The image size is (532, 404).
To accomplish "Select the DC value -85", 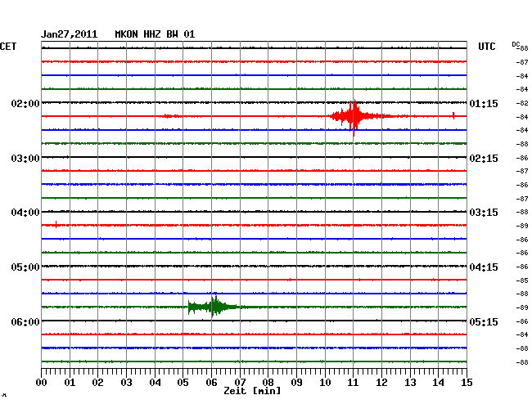I will pyautogui.click(x=522, y=281).
